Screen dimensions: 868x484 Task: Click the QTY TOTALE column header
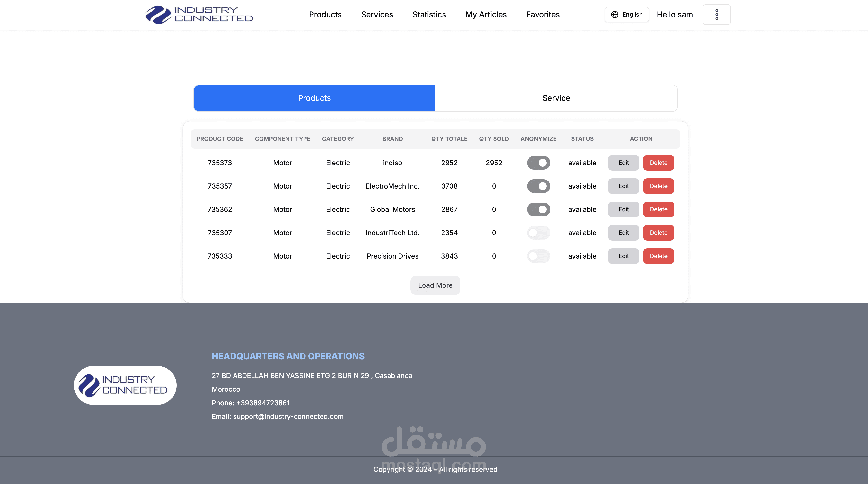(449, 139)
